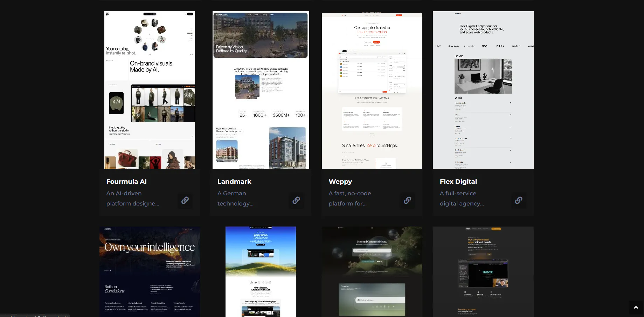This screenshot has width=644, height=317.
Task: Click description 'A full-service digital agency...'
Action: [x=462, y=198]
